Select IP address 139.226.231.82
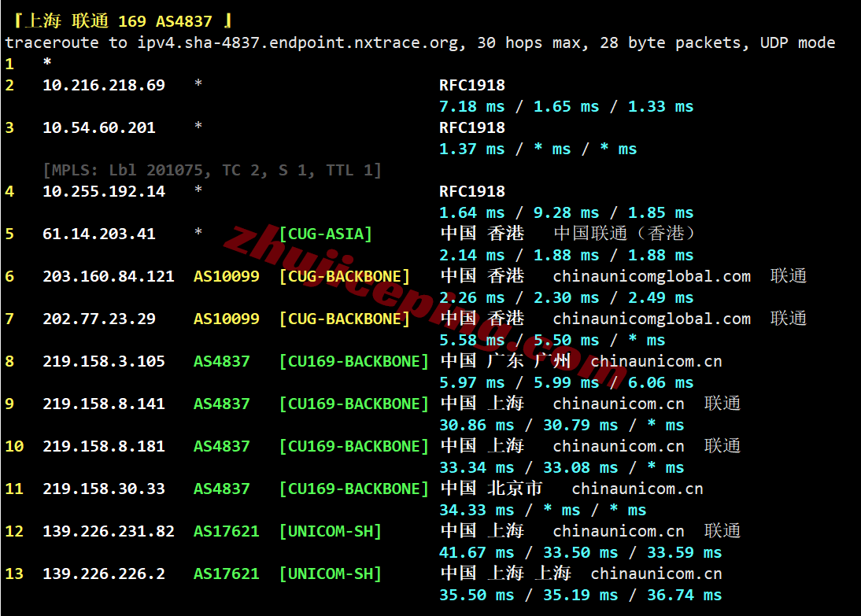The image size is (861, 616). click(x=108, y=532)
